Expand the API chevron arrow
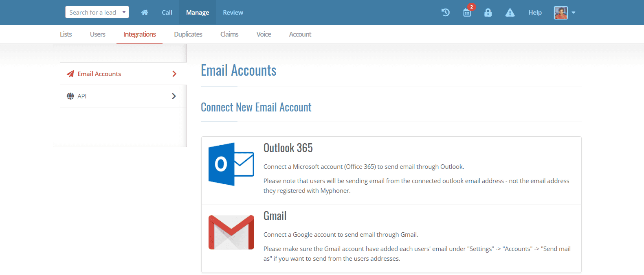644x275 pixels. click(x=174, y=96)
